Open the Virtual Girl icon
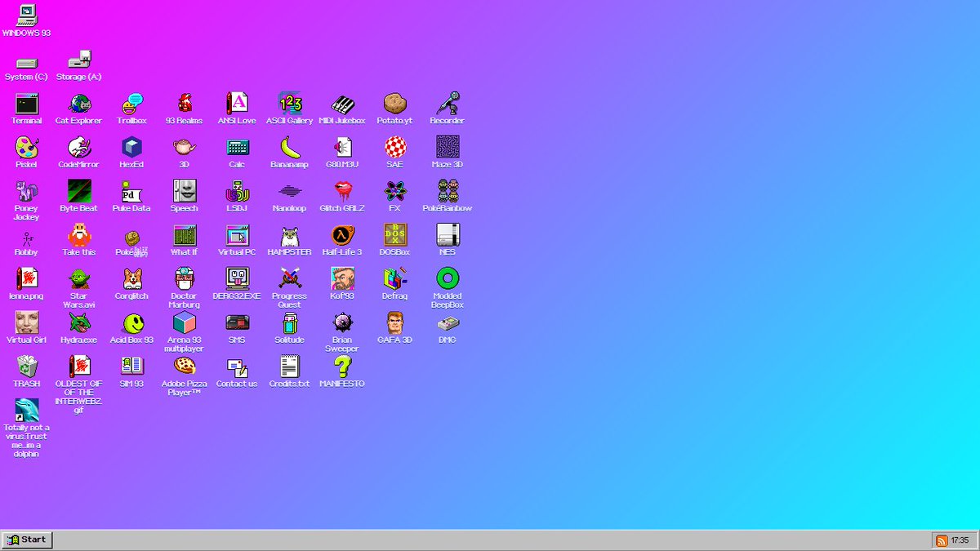 point(27,322)
